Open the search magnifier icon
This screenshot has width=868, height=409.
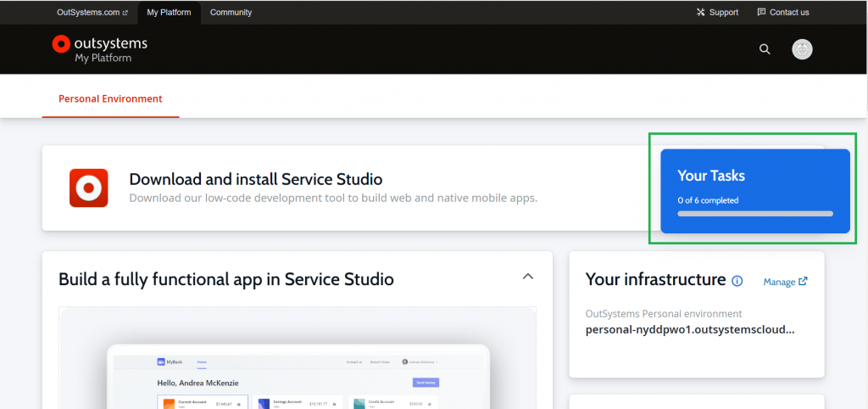tap(765, 49)
